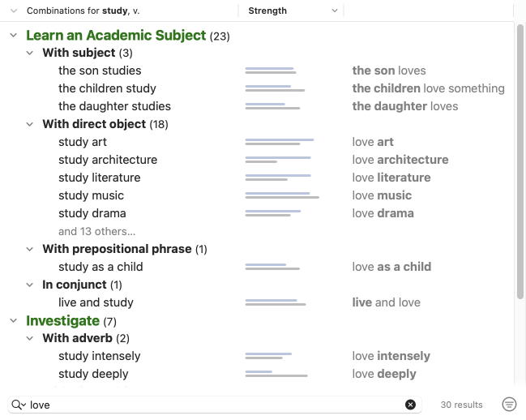Open the Combinations column chevron menu

coord(14,11)
